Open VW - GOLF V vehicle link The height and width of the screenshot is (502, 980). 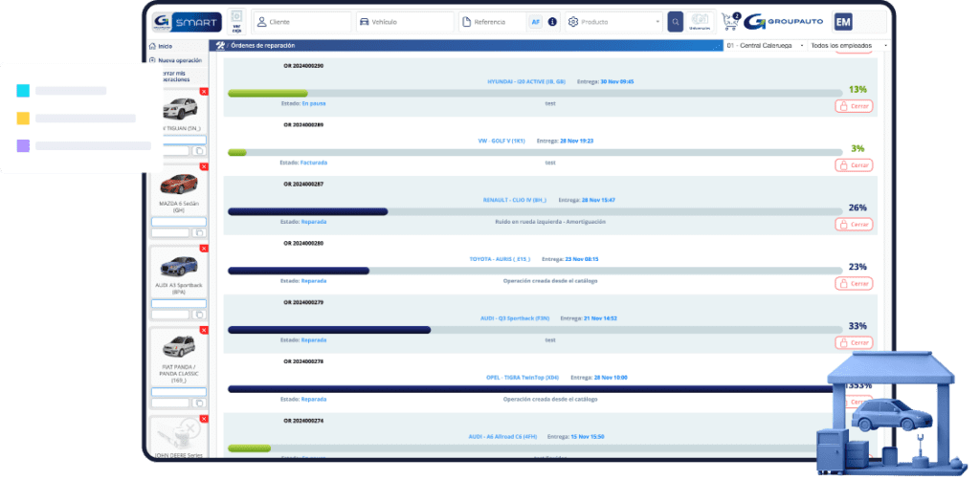(x=501, y=142)
